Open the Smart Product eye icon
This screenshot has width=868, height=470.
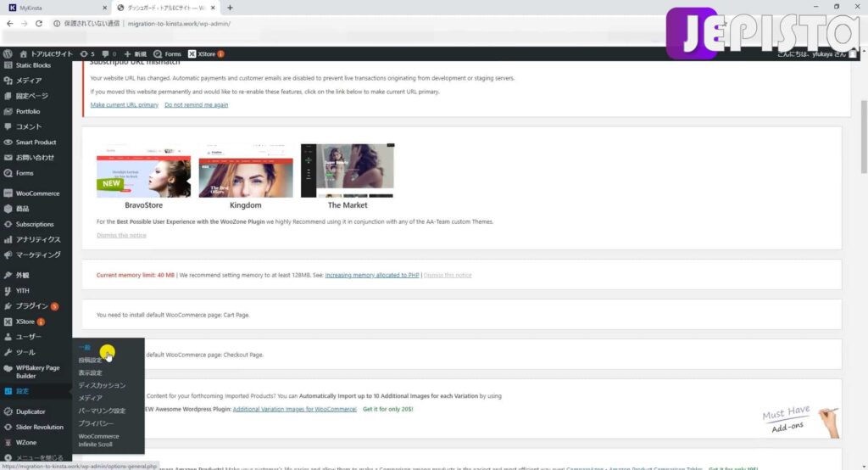pos(8,142)
